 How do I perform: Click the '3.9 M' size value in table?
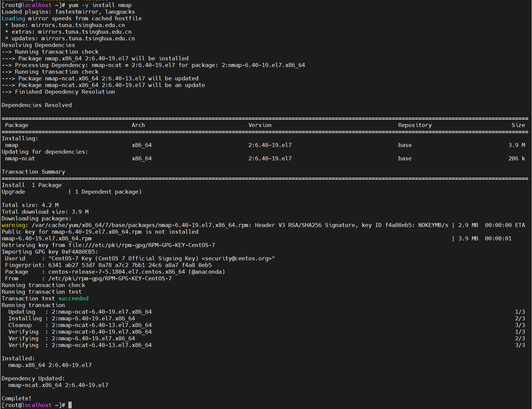(x=517, y=145)
